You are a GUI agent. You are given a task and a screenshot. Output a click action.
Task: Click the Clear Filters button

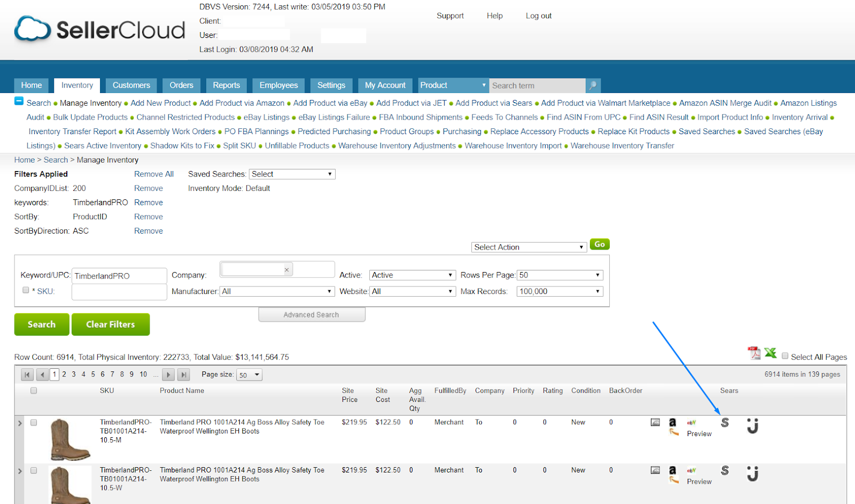pos(111,324)
